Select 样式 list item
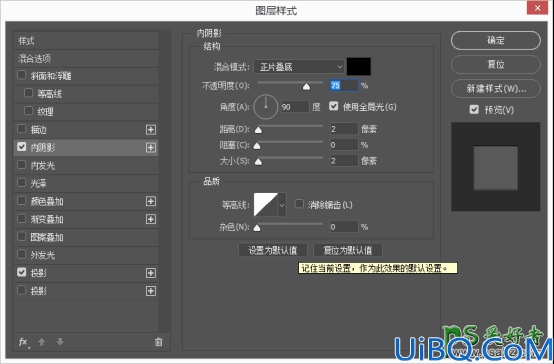Image resolution: width=554 pixels, height=364 pixels. pos(86,41)
